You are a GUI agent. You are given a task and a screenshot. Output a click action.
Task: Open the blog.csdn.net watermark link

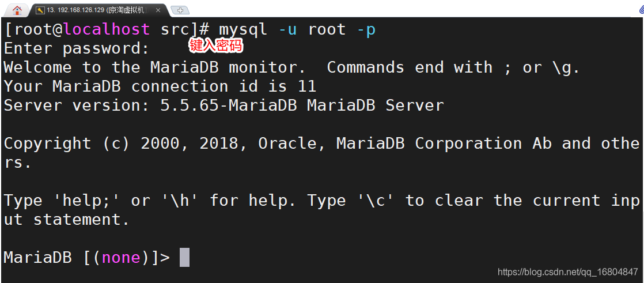(567, 272)
